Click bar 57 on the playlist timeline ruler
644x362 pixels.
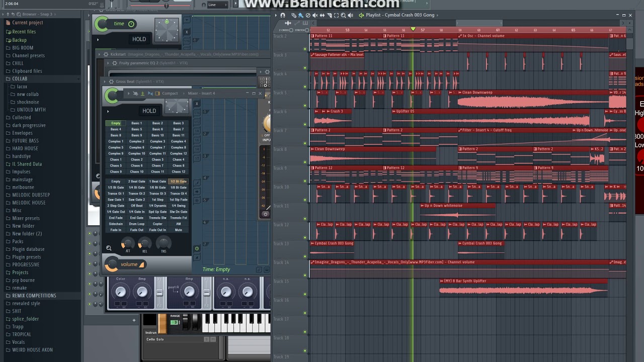pyautogui.click(x=422, y=30)
